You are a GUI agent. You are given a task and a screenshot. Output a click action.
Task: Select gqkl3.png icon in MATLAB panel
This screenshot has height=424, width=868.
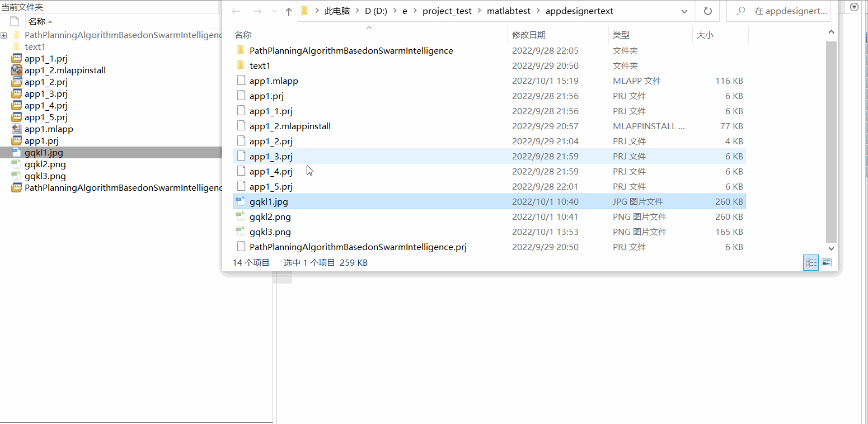tap(16, 176)
